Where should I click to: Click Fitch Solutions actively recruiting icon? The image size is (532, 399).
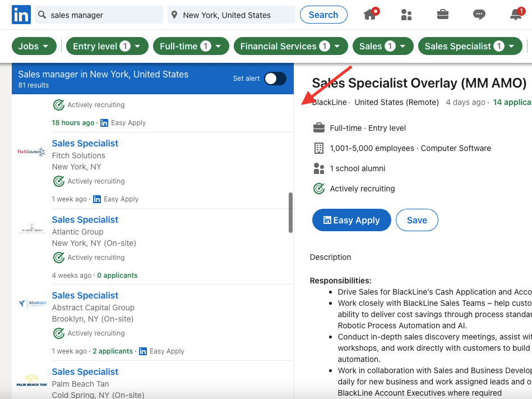(x=59, y=181)
